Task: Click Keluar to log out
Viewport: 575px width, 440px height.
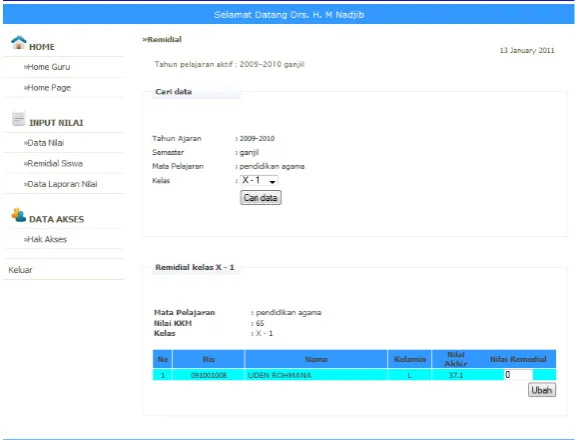Action: coord(20,270)
